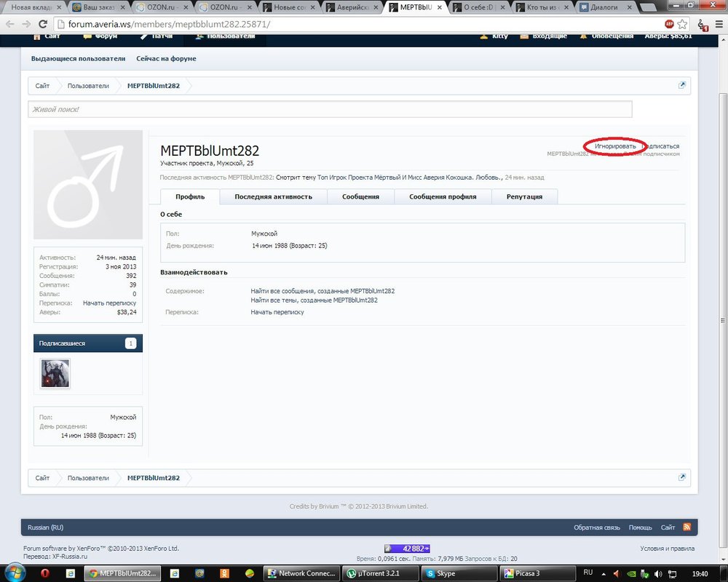
Task: Click the Windows Start button
Action: pyautogui.click(x=13, y=573)
